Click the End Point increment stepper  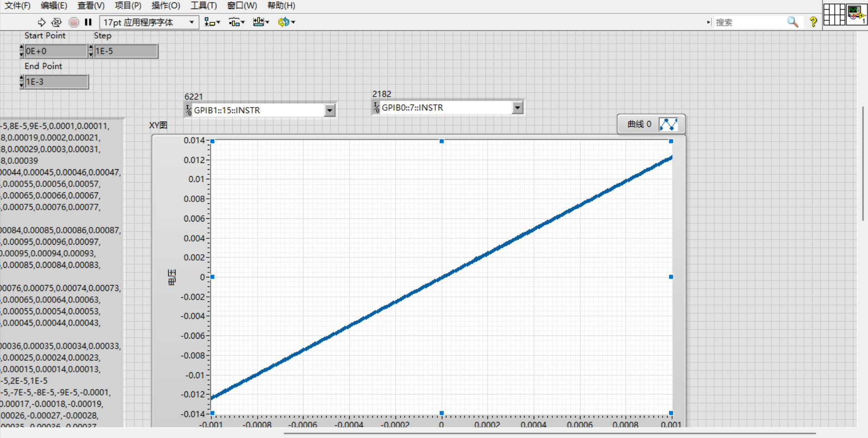point(21,78)
